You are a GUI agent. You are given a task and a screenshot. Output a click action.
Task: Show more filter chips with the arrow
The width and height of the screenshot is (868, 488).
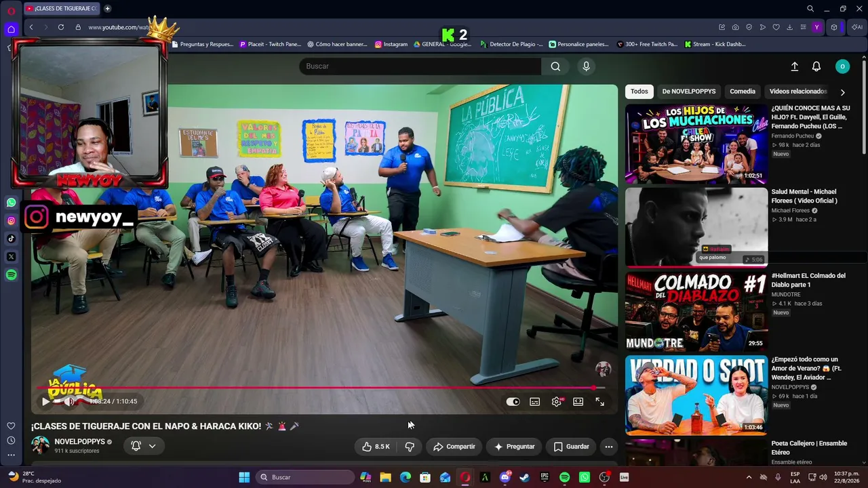[x=843, y=92]
